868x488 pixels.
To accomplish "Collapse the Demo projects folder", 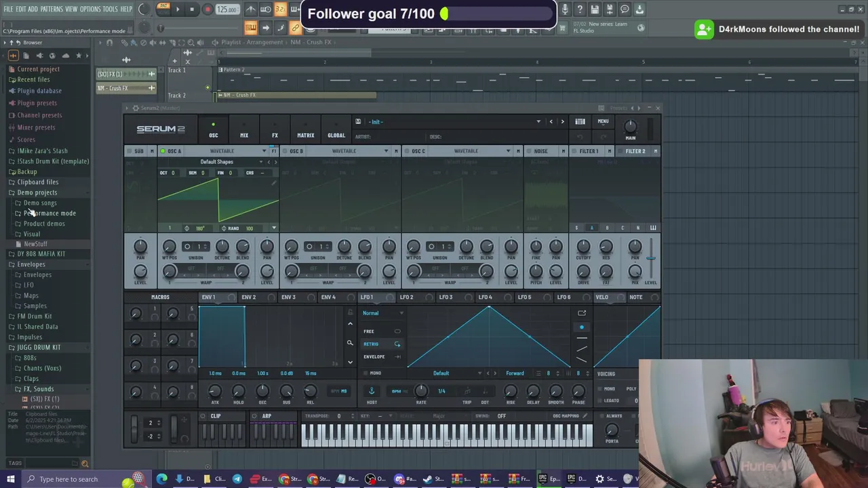I will (x=37, y=192).
